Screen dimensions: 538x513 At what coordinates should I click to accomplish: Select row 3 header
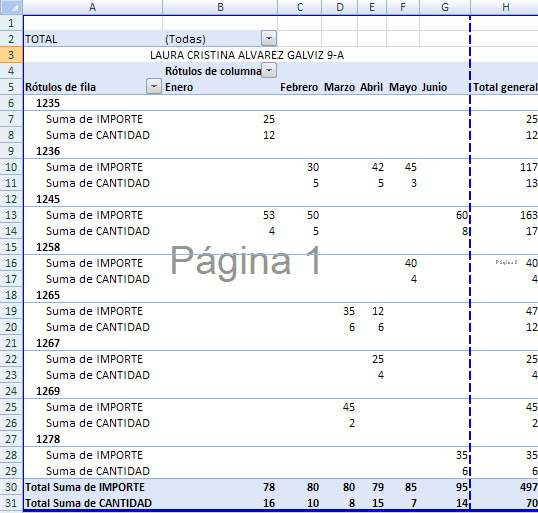pos(11,55)
